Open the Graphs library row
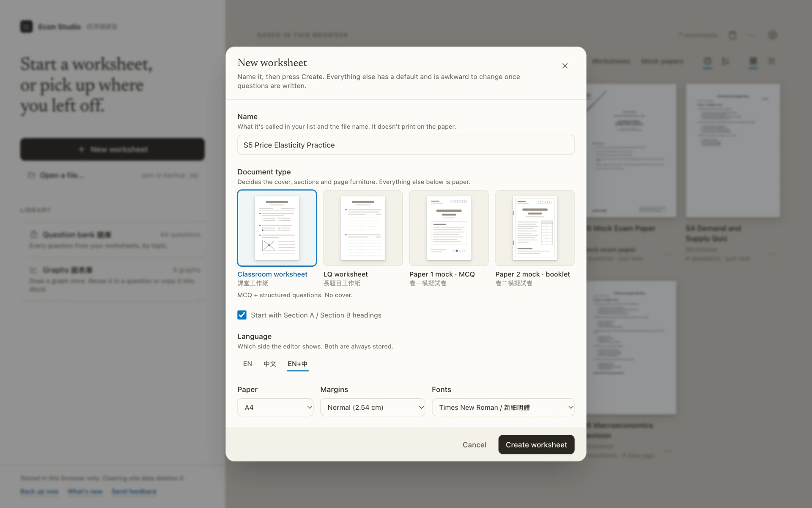 pos(112,279)
